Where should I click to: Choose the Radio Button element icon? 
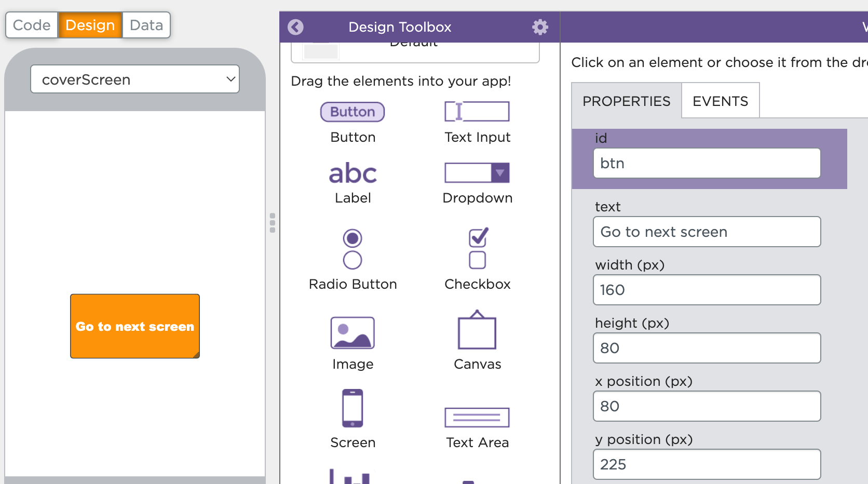(352, 249)
